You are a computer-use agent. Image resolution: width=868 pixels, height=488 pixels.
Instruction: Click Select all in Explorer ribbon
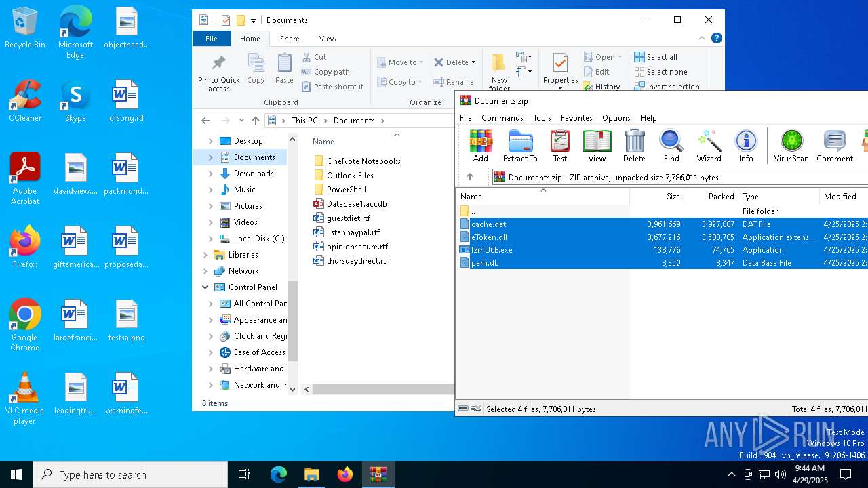click(656, 57)
